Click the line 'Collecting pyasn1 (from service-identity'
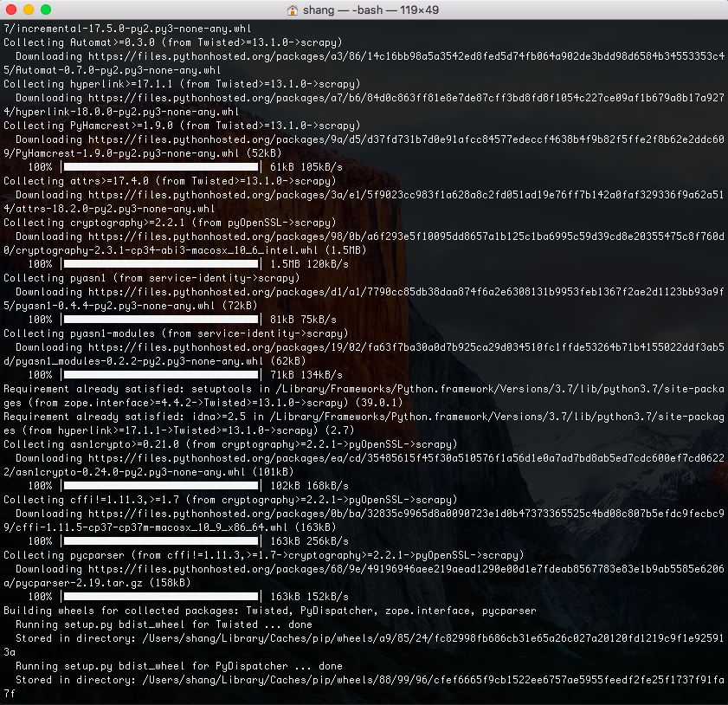The height and width of the screenshot is (705, 728). click(x=151, y=278)
